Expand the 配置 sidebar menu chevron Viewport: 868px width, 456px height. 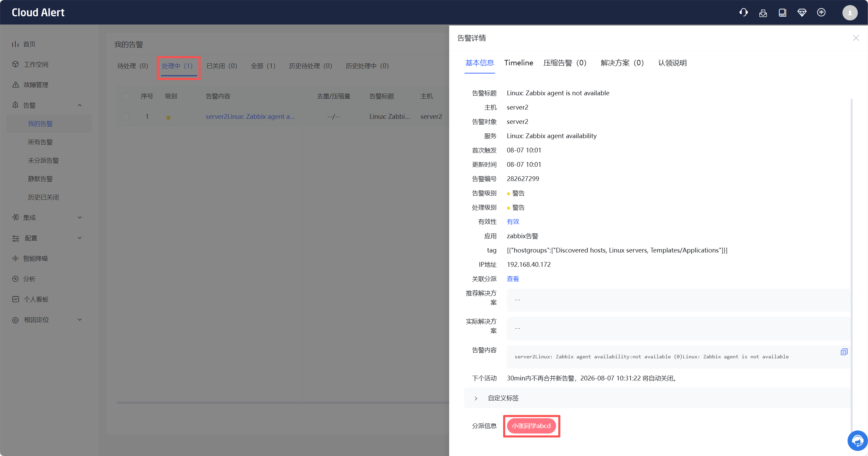tap(80, 238)
